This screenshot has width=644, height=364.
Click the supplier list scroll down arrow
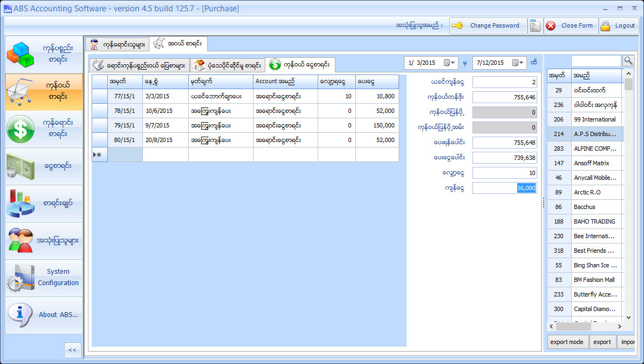click(x=628, y=319)
